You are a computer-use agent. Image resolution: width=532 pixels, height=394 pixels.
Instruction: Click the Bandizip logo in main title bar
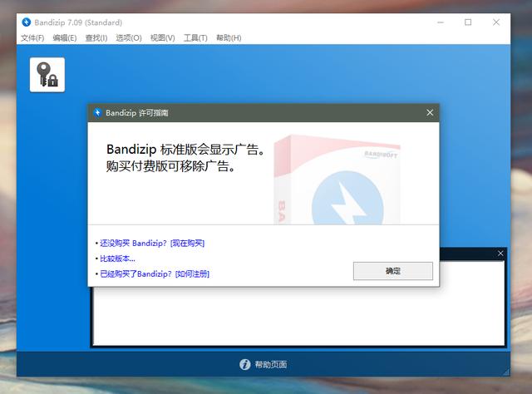click(26, 22)
